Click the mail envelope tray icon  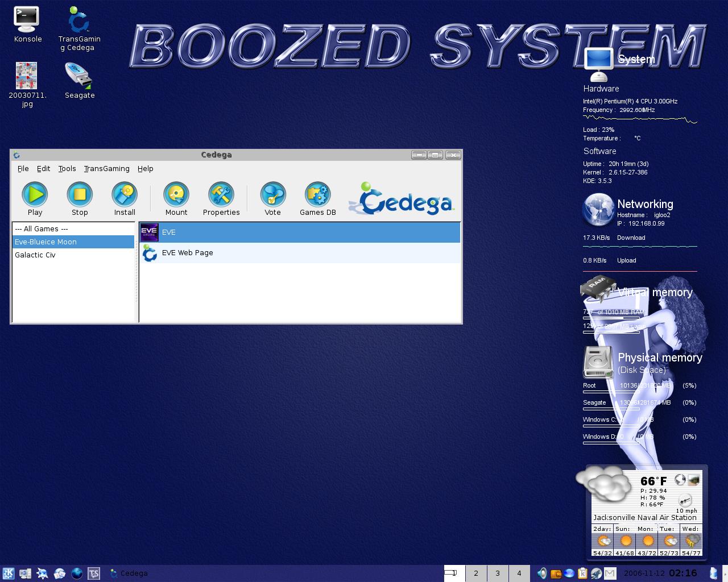click(610, 573)
